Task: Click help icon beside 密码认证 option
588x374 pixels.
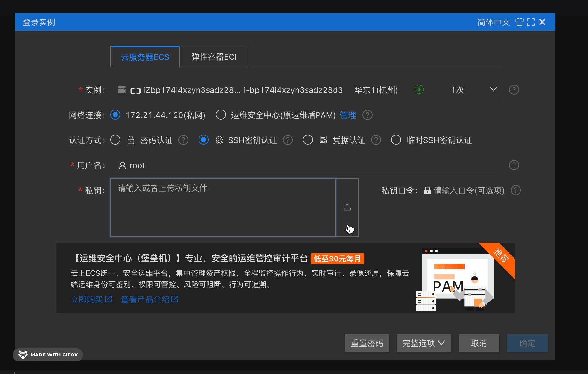Action: (183, 140)
